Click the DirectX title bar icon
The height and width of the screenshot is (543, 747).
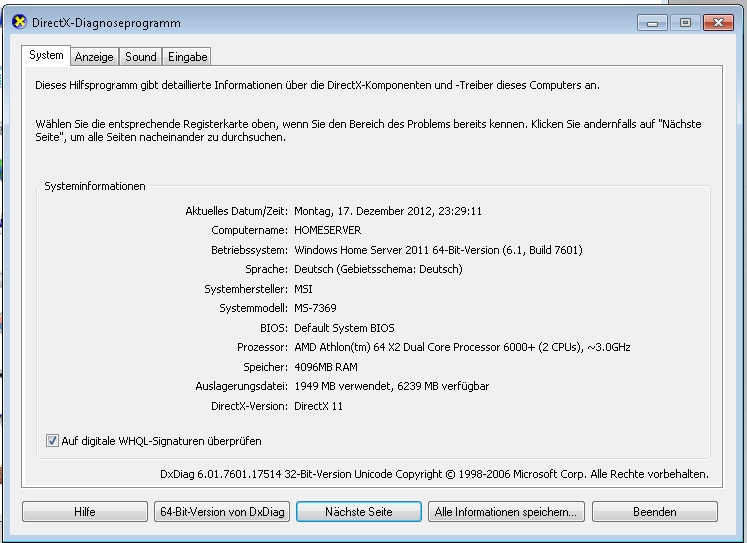pos(19,22)
